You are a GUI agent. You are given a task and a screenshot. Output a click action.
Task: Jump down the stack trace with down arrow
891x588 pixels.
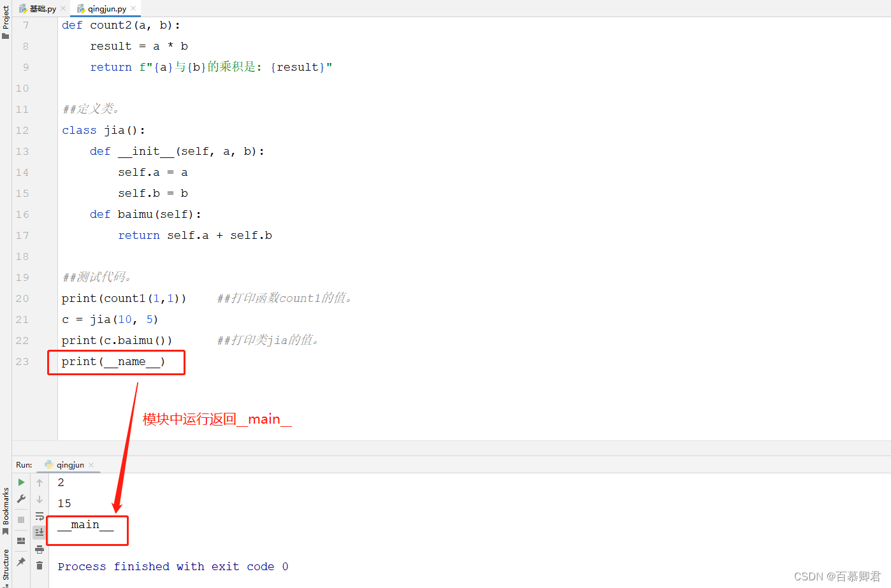(40, 499)
